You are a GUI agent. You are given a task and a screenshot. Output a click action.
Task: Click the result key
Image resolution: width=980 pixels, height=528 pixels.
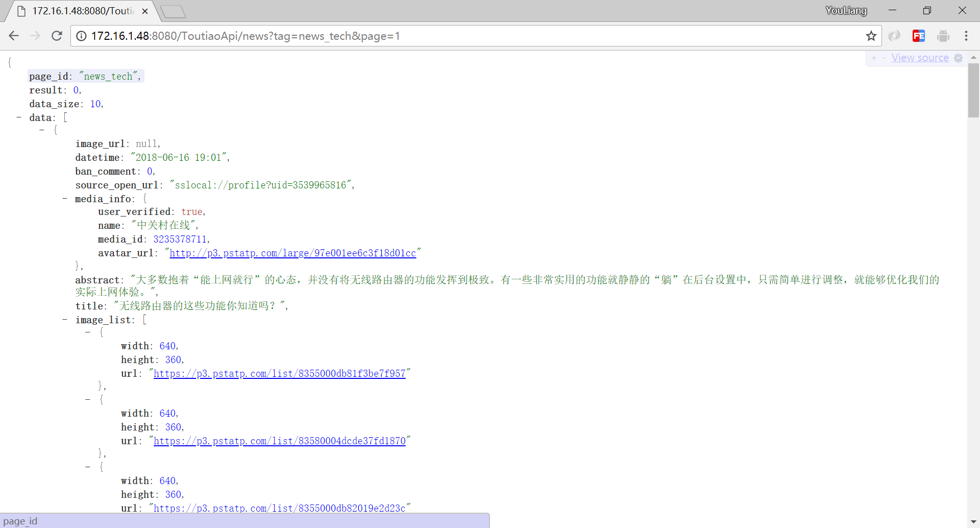(x=45, y=90)
